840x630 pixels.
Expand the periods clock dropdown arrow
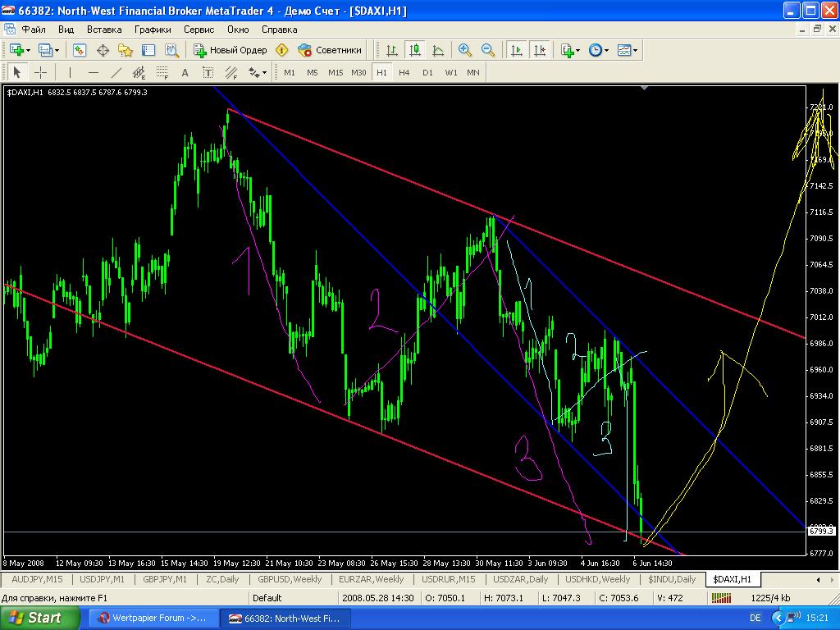tap(606, 50)
